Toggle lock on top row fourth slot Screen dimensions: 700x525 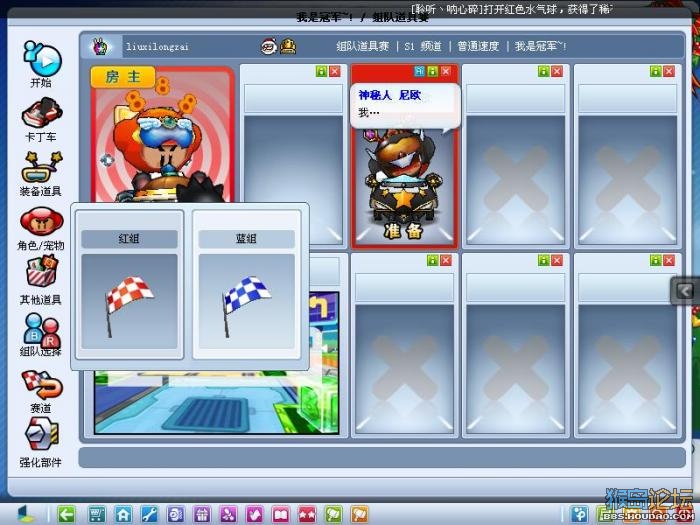[544, 71]
